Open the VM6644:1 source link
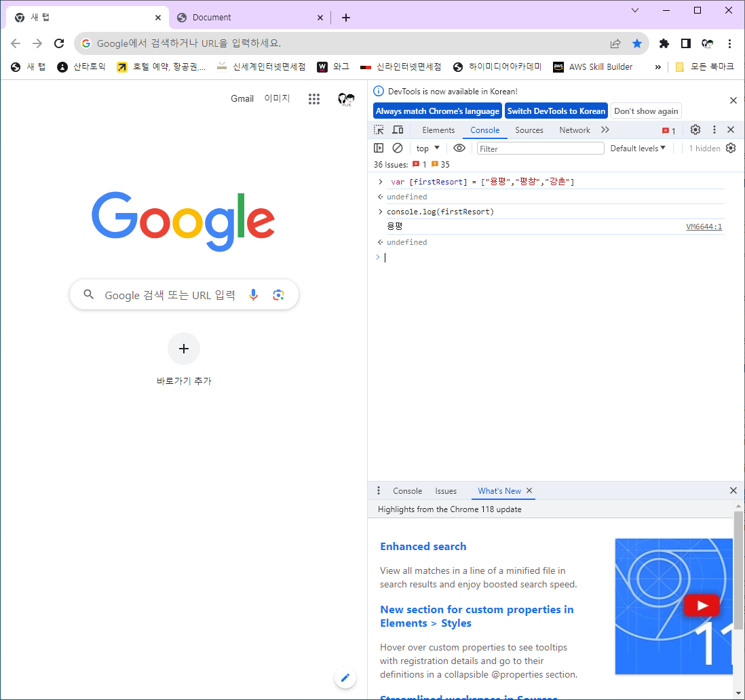The image size is (745, 700). [704, 227]
